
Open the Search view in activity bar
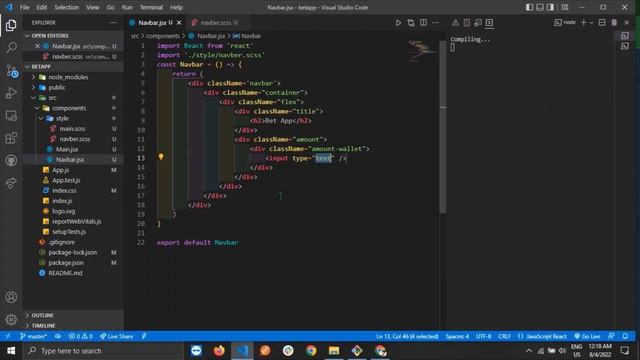click(x=11, y=47)
